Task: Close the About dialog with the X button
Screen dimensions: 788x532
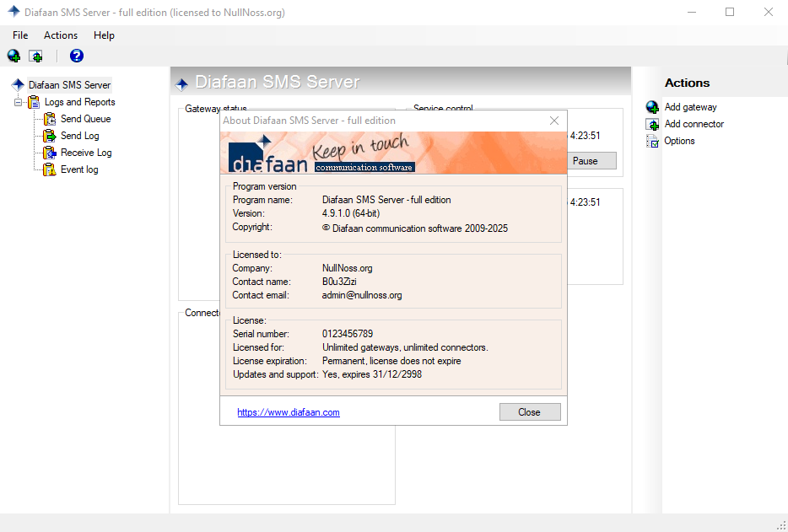Action: [x=554, y=121]
